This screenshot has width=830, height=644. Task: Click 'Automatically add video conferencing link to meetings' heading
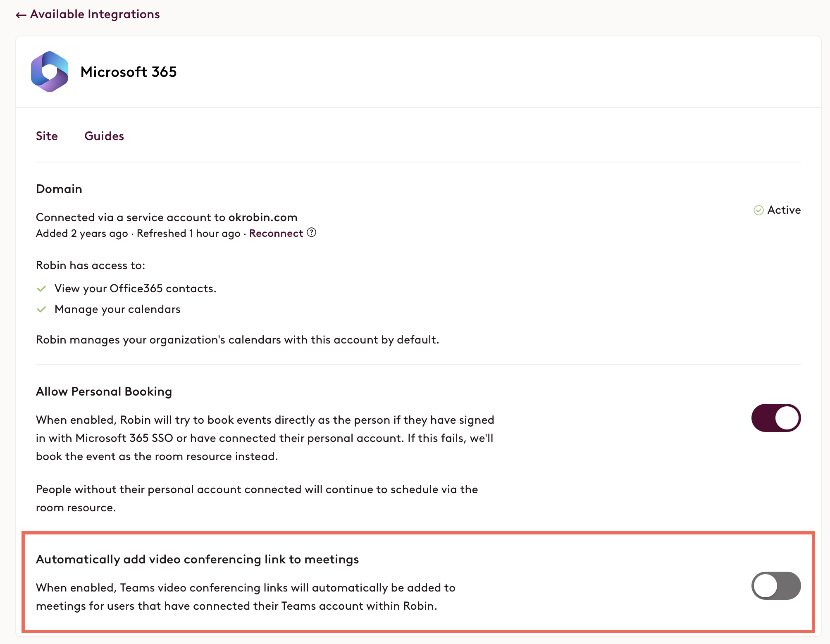click(x=197, y=559)
